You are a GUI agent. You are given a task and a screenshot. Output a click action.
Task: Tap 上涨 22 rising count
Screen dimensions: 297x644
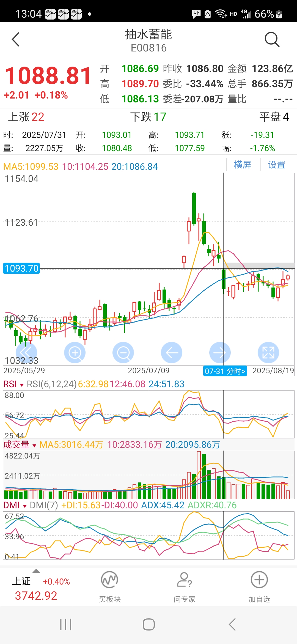tap(26, 117)
